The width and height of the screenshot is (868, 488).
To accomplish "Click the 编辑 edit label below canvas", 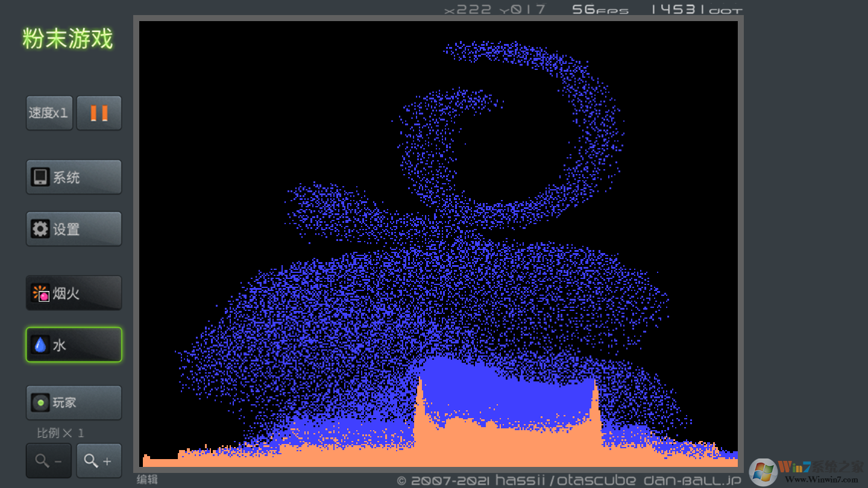I will click(x=147, y=480).
